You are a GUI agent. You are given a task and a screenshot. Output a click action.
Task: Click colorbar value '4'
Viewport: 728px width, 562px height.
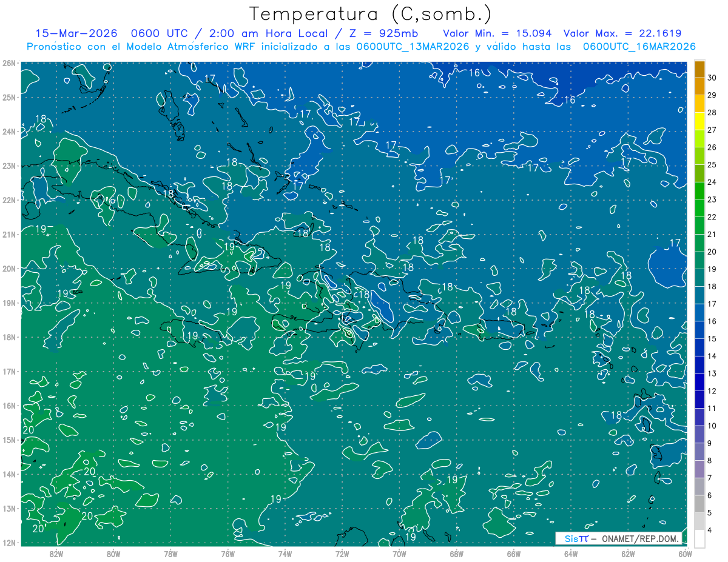pos(710,530)
